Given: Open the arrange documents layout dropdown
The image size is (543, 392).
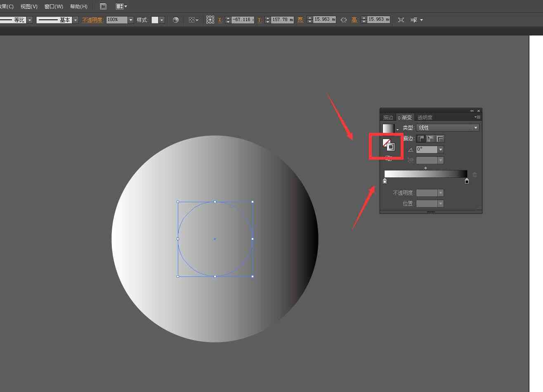Looking at the screenshot, I should point(121,6).
